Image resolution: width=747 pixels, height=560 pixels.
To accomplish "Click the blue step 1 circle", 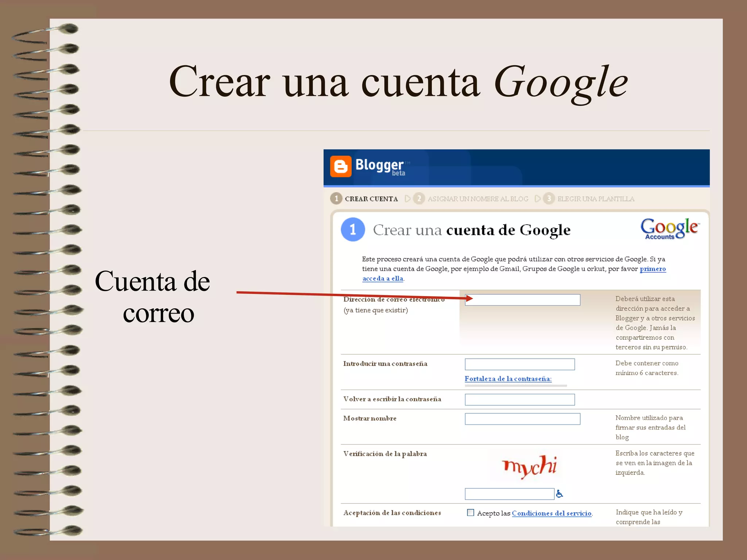I will [353, 230].
